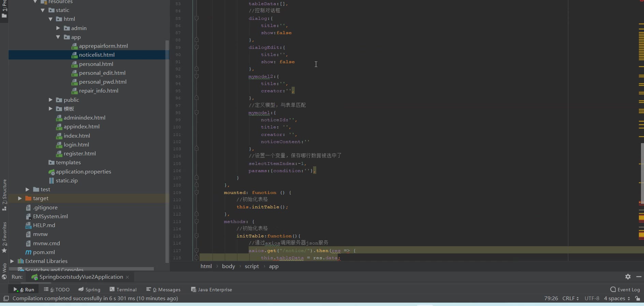Collapse the app folder
This screenshot has height=306, width=644.
pyautogui.click(x=58, y=37)
